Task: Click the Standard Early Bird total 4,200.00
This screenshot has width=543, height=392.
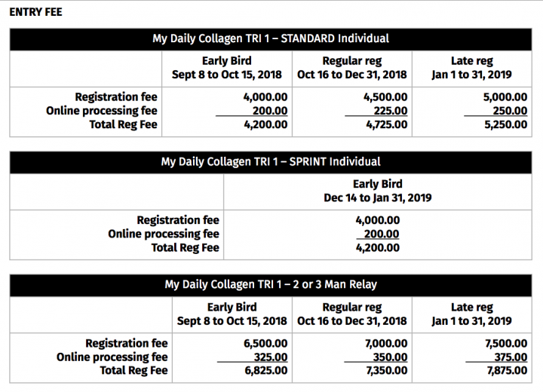Action: point(265,124)
